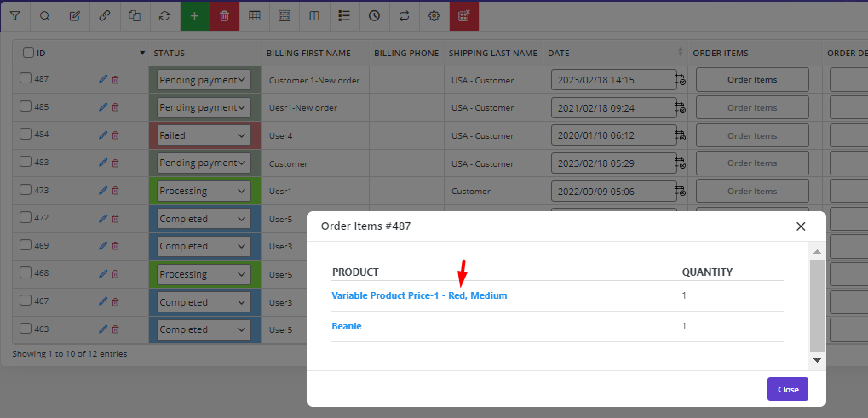Select the checkbox for order 484

(x=26, y=134)
